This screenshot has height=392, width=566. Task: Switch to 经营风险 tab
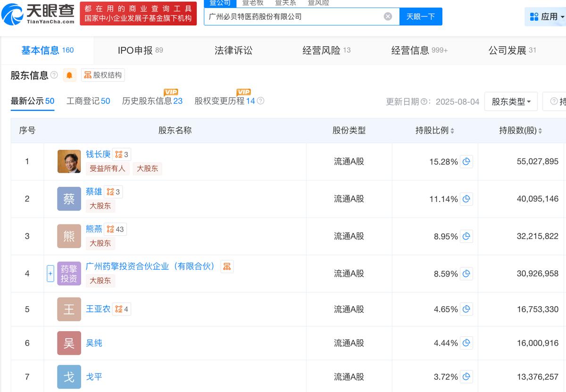(326, 50)
